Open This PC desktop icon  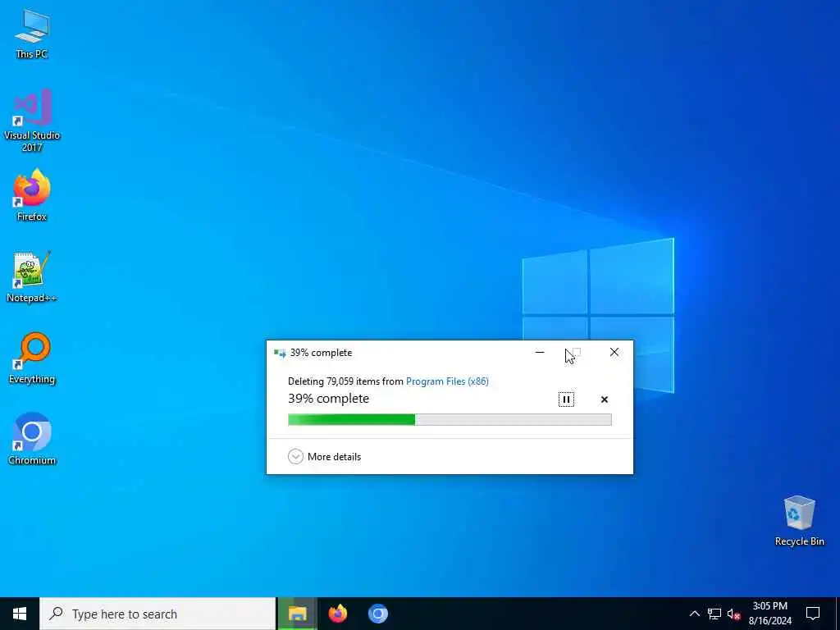click(x=32, y=34)
